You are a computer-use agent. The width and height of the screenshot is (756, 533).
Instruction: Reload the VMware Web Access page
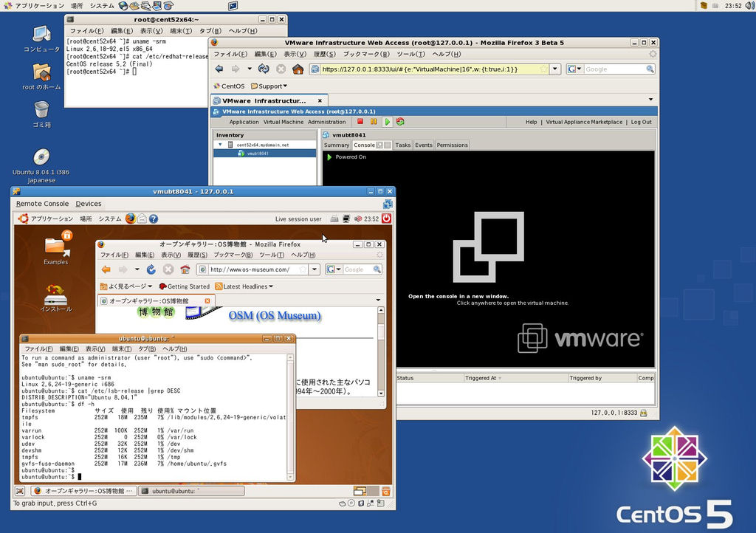[x=264, y=69]
